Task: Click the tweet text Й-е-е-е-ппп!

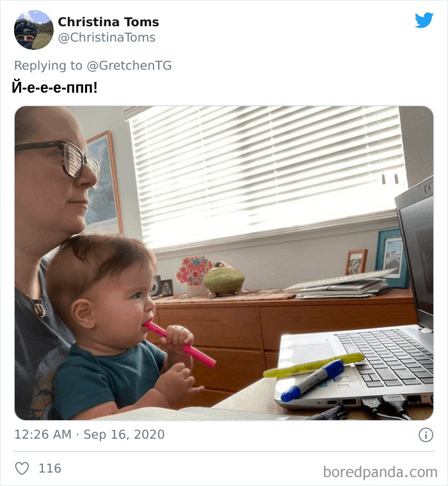Action: click(x=54, y=88)
